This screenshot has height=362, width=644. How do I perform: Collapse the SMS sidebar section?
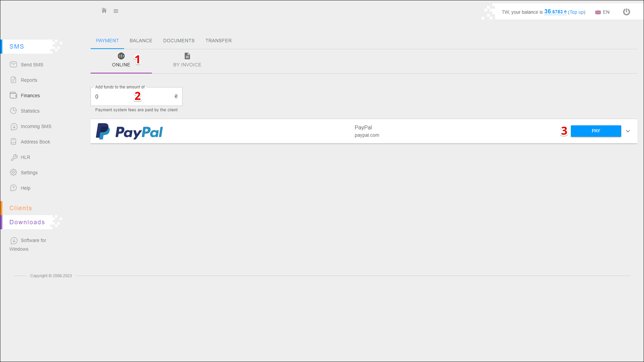(17, 47)
